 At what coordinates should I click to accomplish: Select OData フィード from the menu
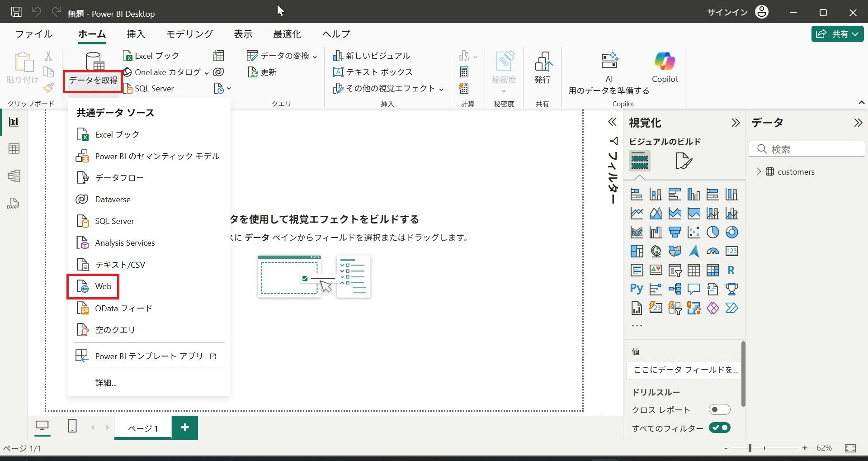pyautogui.click(x=149, y=308)
